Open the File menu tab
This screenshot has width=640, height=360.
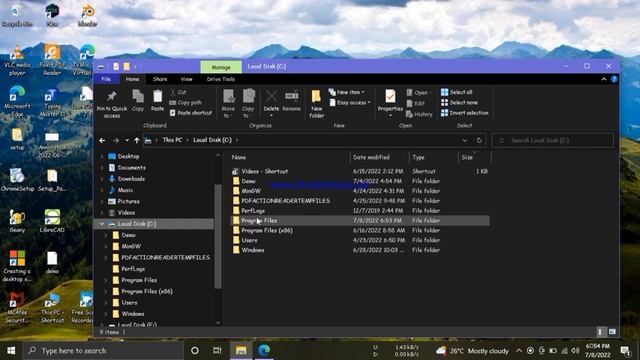pyautogui.click(x=106, y=79)
